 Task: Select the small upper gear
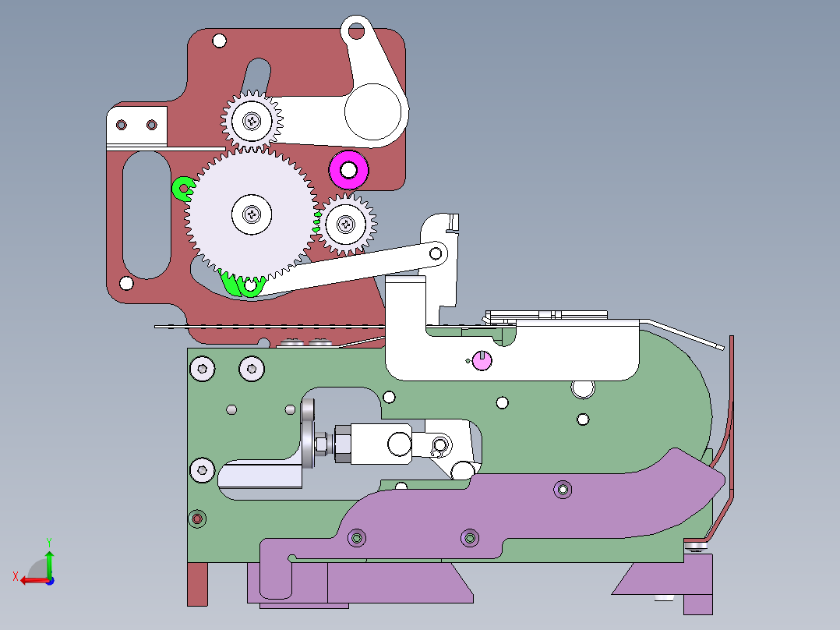(252, 121)
